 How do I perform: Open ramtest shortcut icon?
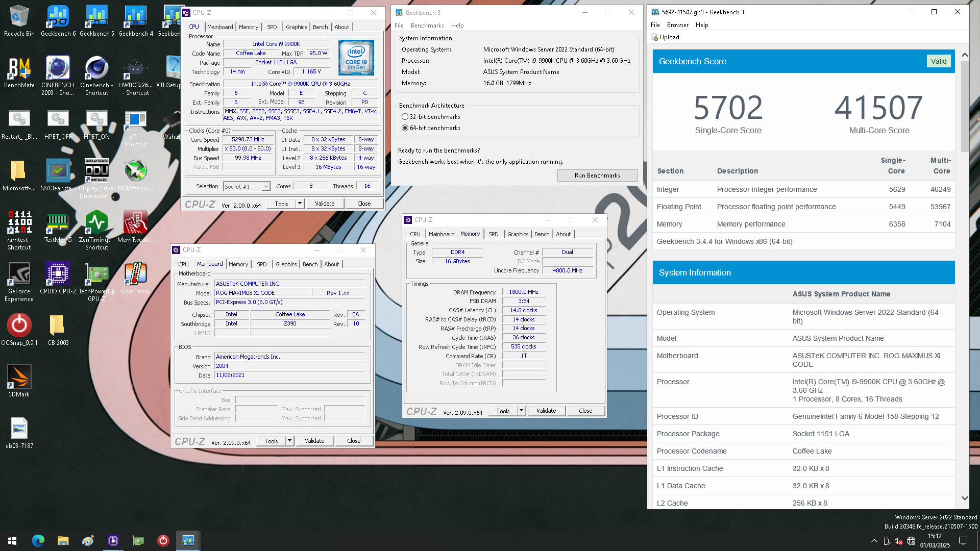click(19, 231)
